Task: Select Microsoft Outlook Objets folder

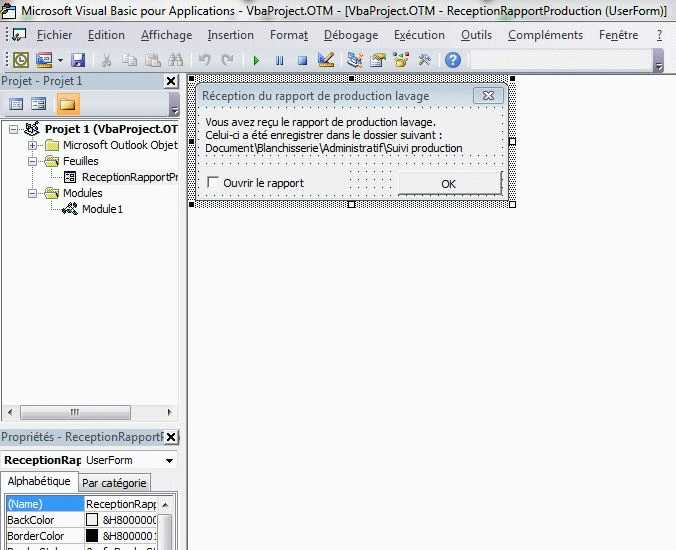Action: [x=120, y=145]
